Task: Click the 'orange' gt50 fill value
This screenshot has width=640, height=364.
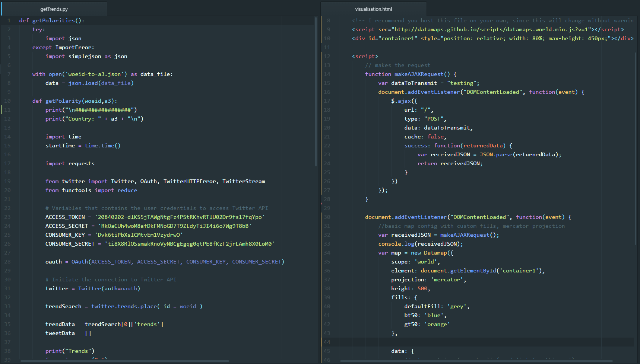Action: pos(437,324)
